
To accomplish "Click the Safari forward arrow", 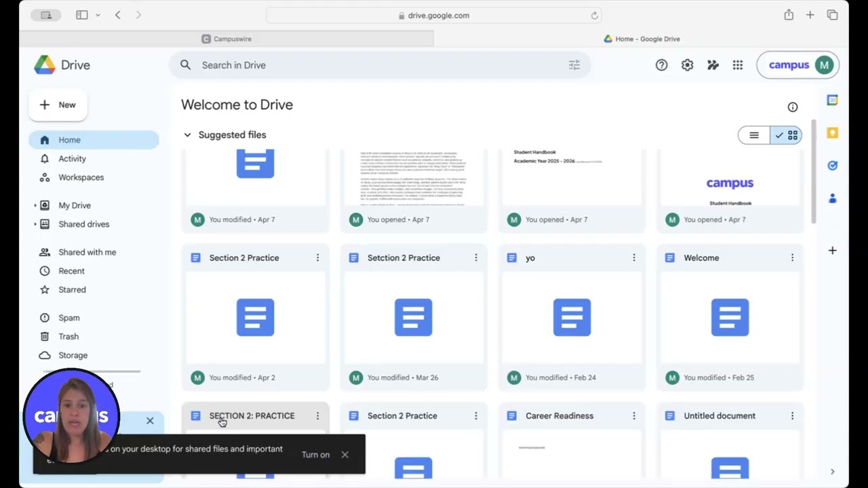I will [138, 15].
